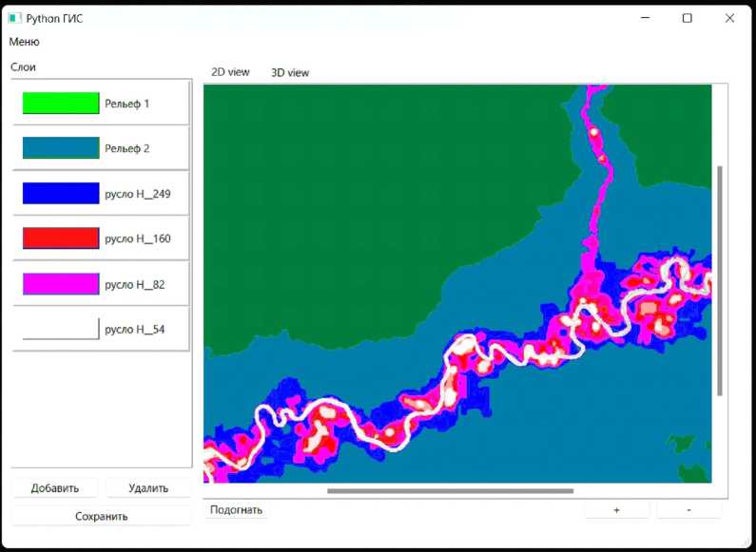Click the map's vertical scrollbar thumb

[x=720, y=281]
